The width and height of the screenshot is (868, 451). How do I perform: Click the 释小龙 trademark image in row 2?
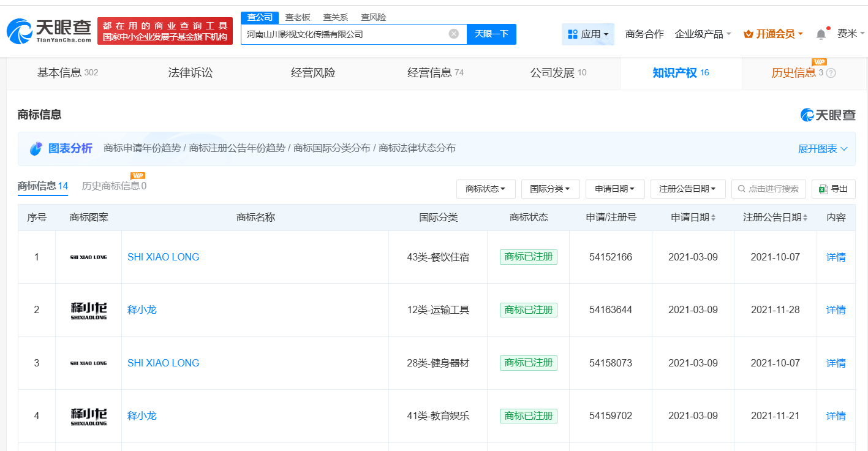coord(88,309)
